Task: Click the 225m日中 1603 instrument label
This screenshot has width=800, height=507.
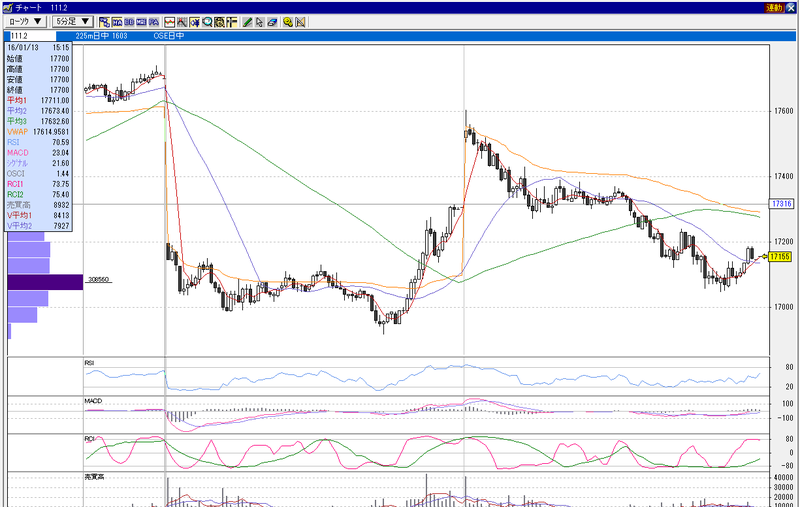Action: [x=101, y=36]
